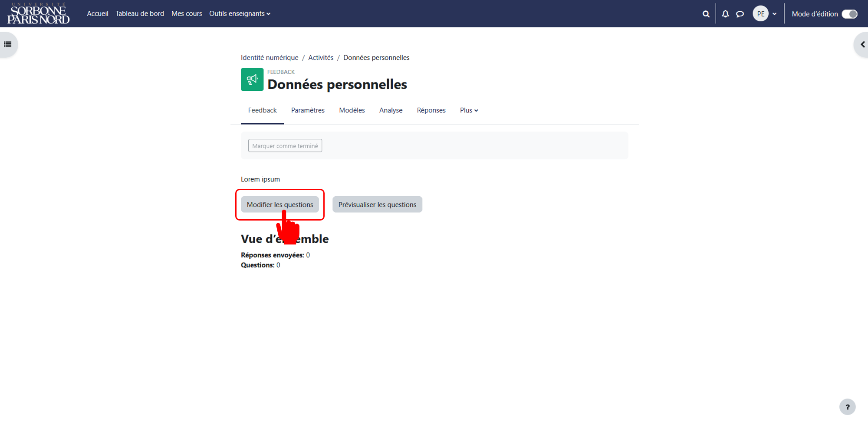Expand the right block drawer arrow
Screen dimensions: 868x425
click(x=862, y=44)
